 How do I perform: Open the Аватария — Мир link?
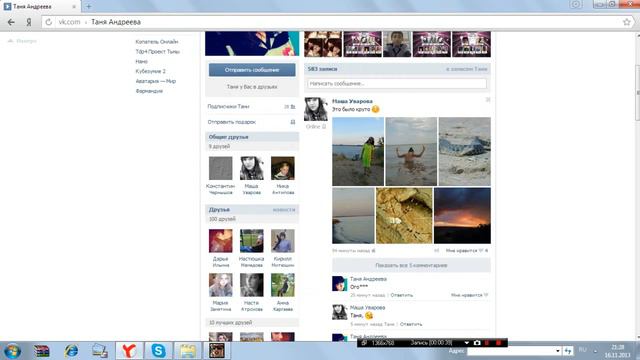click(156, 81)
